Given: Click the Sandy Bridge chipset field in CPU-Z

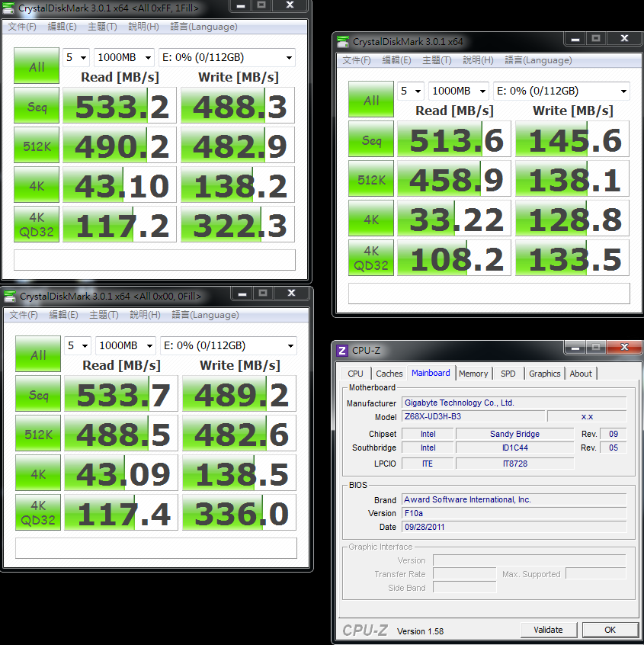Looking at the screenshot, I should point(515,434).
